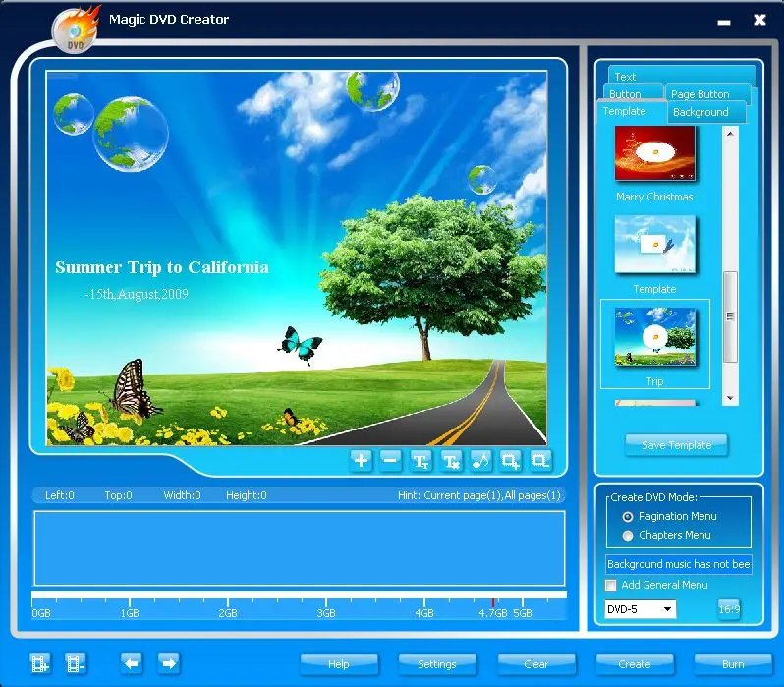Click the template list scrollbar thumb
This screenshot has height=687, width=784.
(x=730, y=316)
